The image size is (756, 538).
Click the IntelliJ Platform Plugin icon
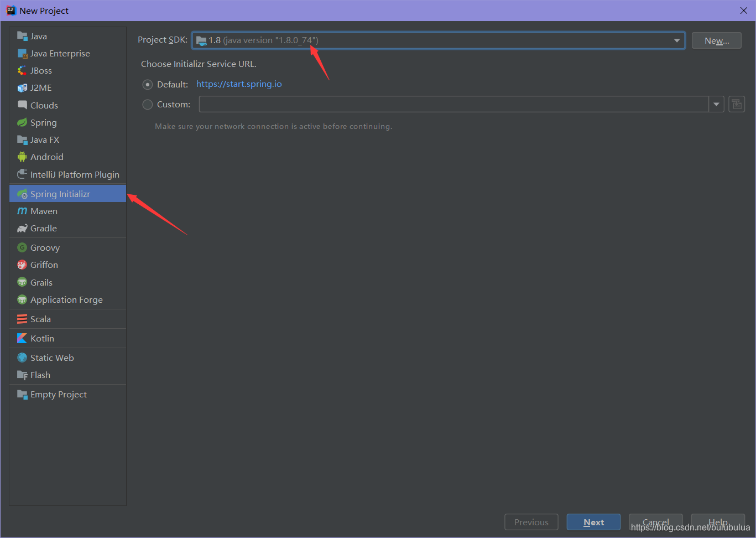click(22, 174)
